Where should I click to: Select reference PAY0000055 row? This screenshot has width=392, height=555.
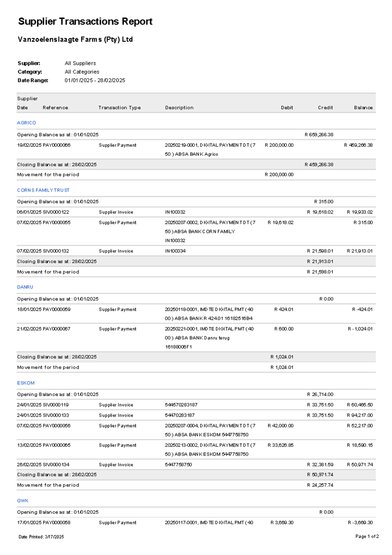click(x=196, y=231)
